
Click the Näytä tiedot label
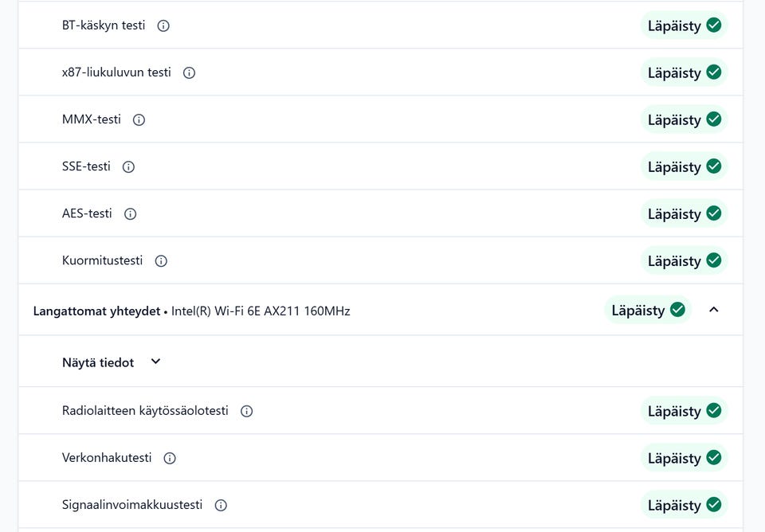(98, 362)
